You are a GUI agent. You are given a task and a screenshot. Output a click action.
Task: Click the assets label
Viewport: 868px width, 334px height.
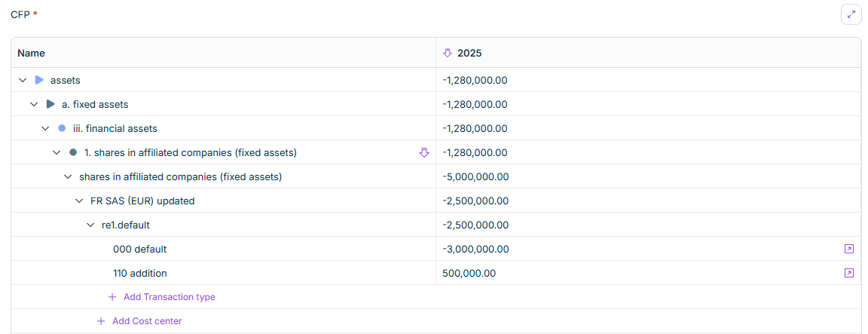(x=66, y=81)
